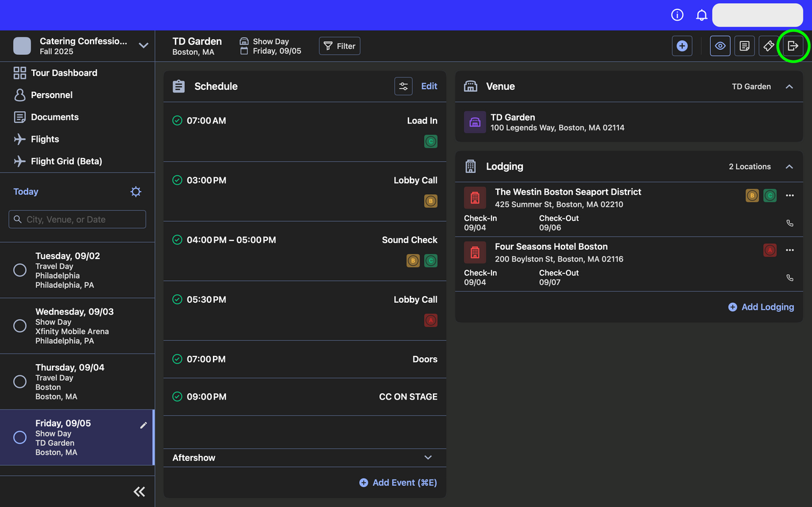Click the red Westin hotel icon
Viewport: 812px width, 507px height.
(475, 198)
